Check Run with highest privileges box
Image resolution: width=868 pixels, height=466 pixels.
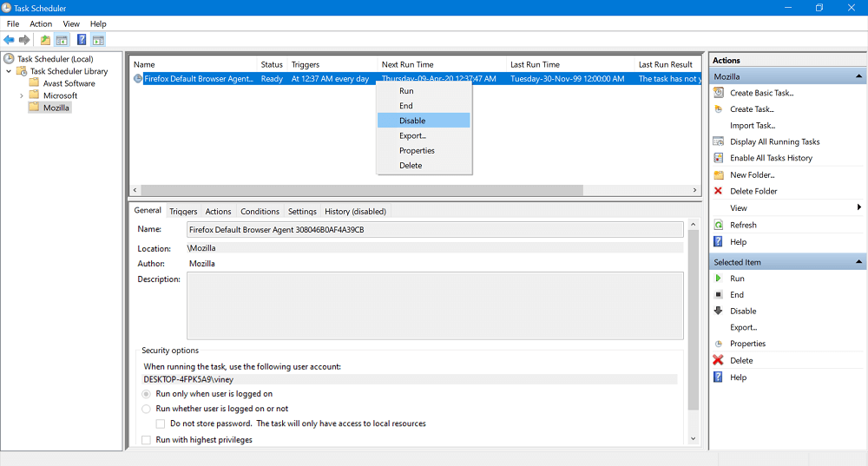pyautogui.click(x=146, y=440)
